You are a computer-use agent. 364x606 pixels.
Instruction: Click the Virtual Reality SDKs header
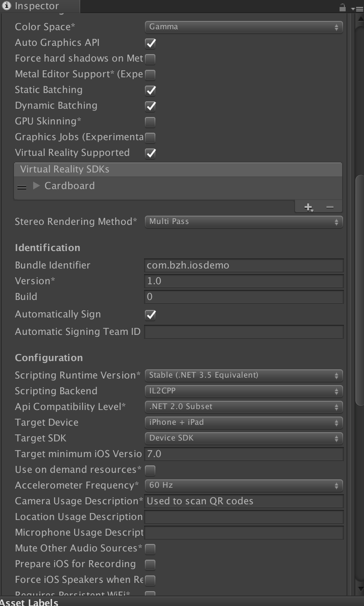pos(178,169)
